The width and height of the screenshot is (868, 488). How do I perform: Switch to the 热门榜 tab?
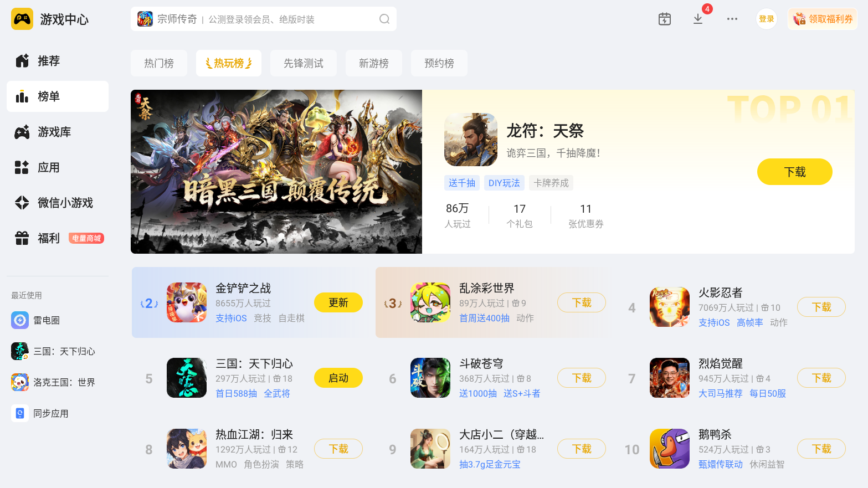[x=159, y=63]
